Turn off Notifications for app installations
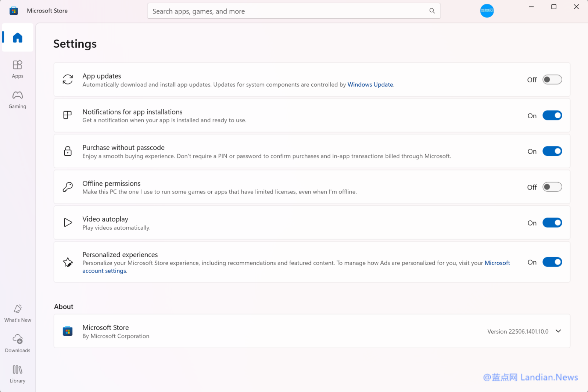This screenshot has height=392, width=588. tap(552, 115)
